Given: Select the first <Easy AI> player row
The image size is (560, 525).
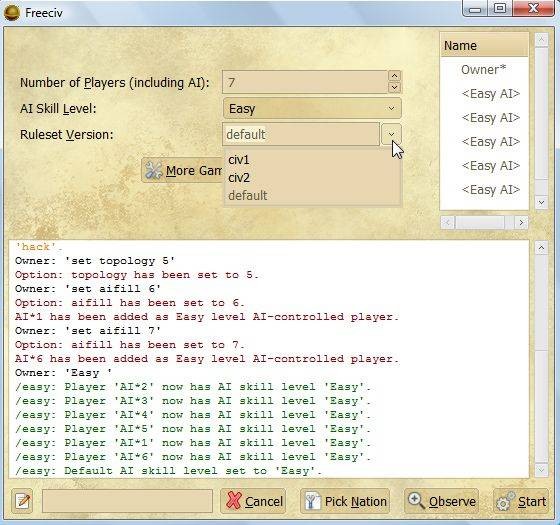Looking at the screenshot, I should 484,94.
